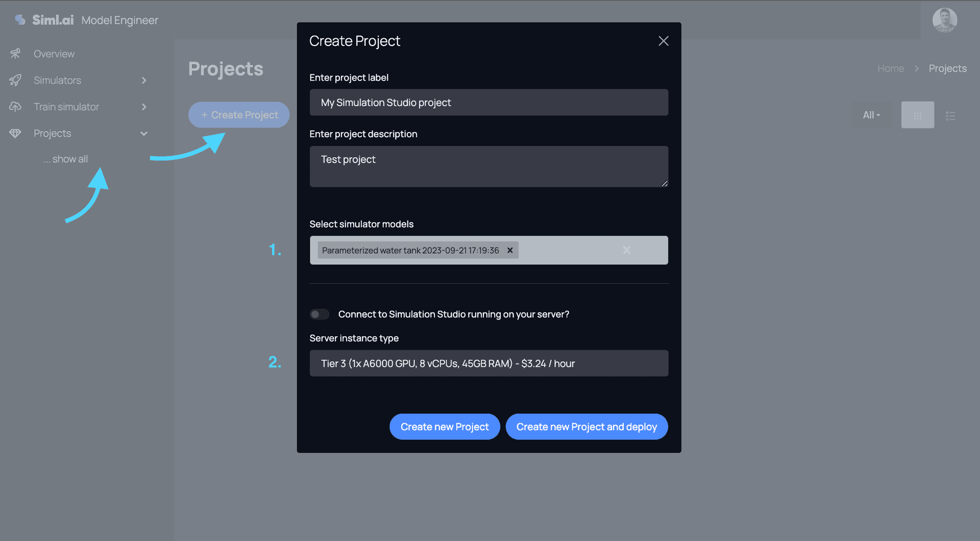Open the Overview telescope icon
Screen dimensions: 980x541
[15, 54]
